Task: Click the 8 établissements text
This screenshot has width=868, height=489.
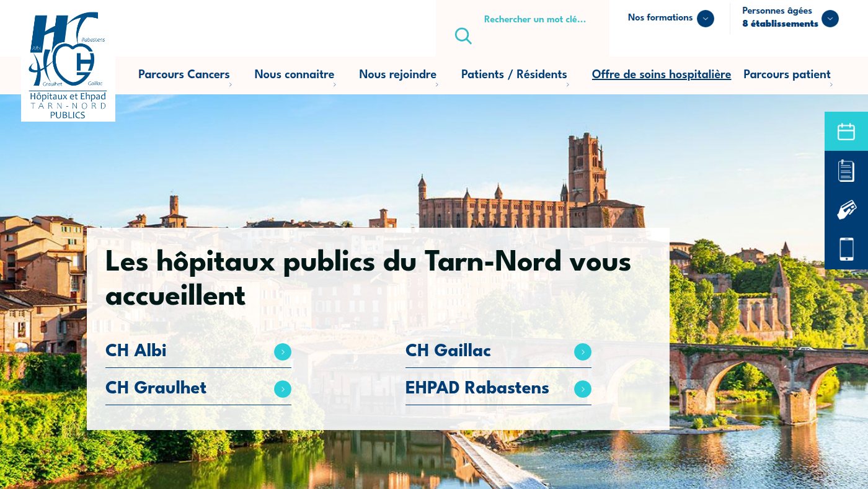Action: pyautogui.click(x=781, y=24)
